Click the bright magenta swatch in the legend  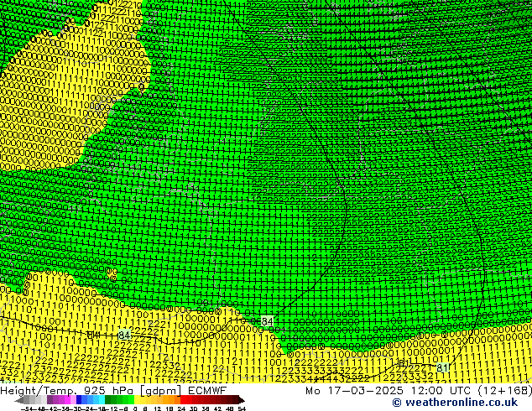[x=67, y=400]
